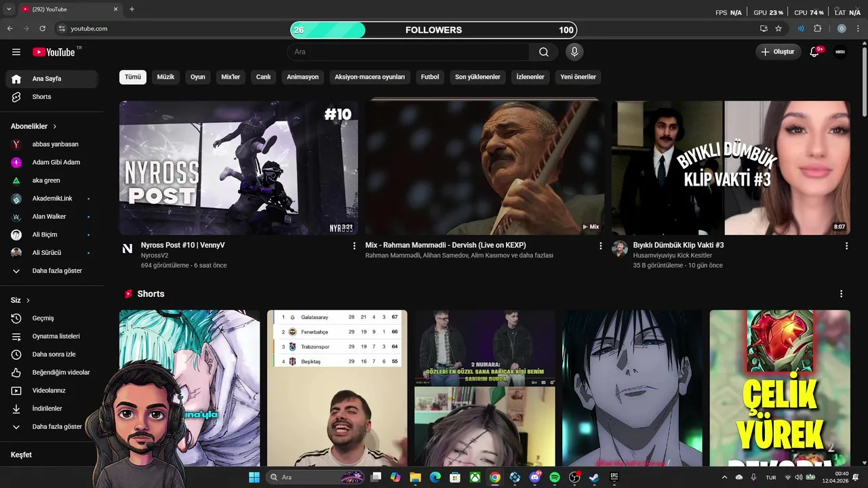Open Adam Gibi Adam channel
868x488 pixels.
pyautogui.click(x=52, y=162)
